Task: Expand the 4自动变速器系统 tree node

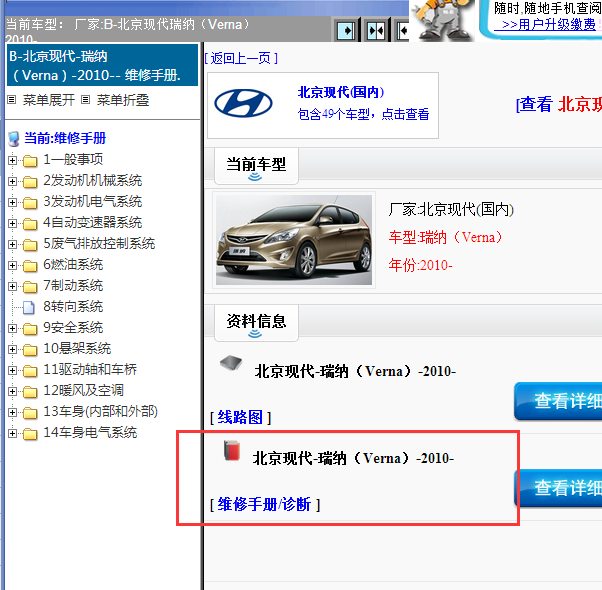Action: (x=12, y=223)
